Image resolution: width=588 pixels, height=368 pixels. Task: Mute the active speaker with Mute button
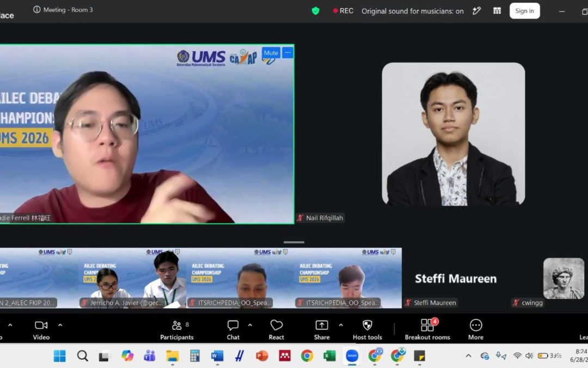click(x=271, y=53)
